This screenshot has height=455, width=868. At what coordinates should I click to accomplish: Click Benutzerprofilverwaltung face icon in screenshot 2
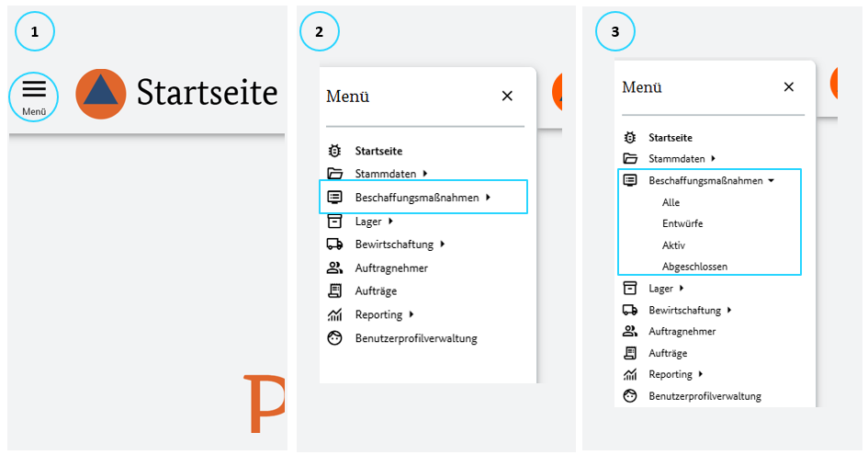(x=335, y=338)
